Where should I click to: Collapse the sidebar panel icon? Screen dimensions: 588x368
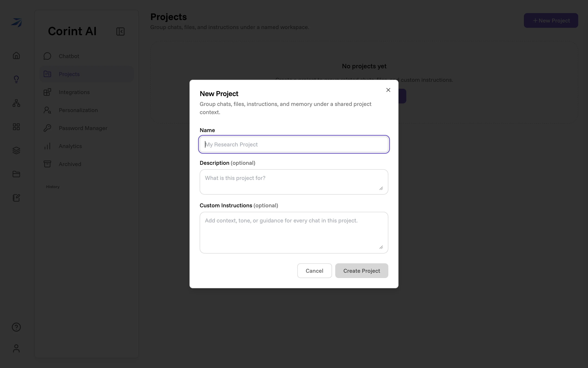click(x=120, y=31)
